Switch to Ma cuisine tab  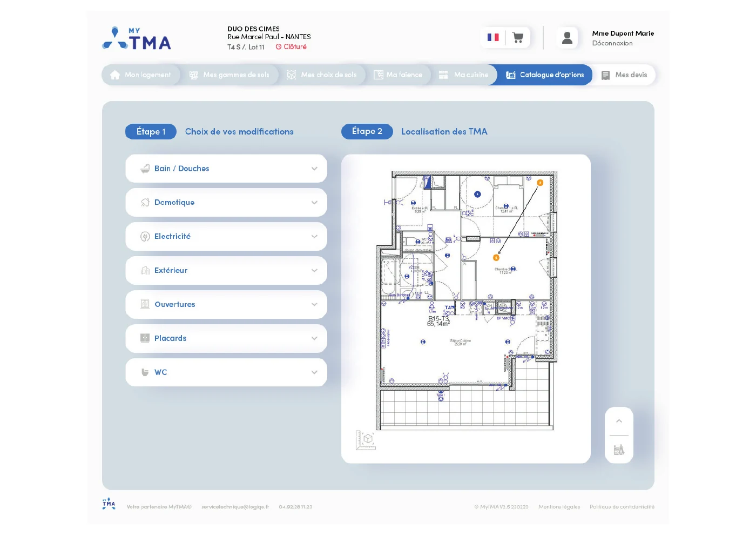tap(464, 75)
